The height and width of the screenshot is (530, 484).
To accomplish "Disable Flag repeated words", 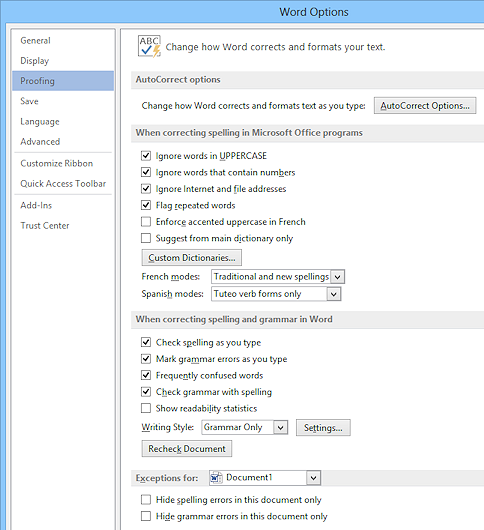I will (x=146, y=205).
